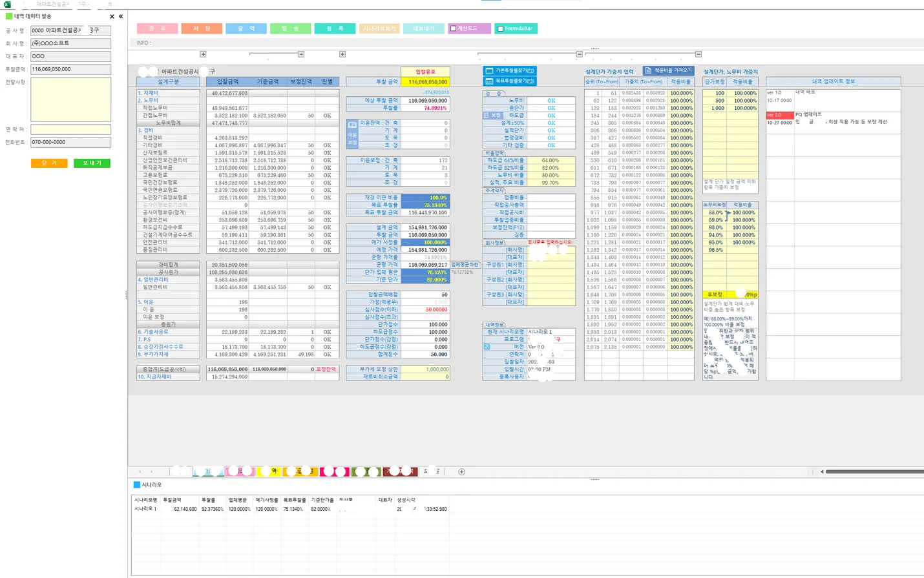Select the 1. 자재비 row label
Screen dimensions: 924x578
[168, 93]
